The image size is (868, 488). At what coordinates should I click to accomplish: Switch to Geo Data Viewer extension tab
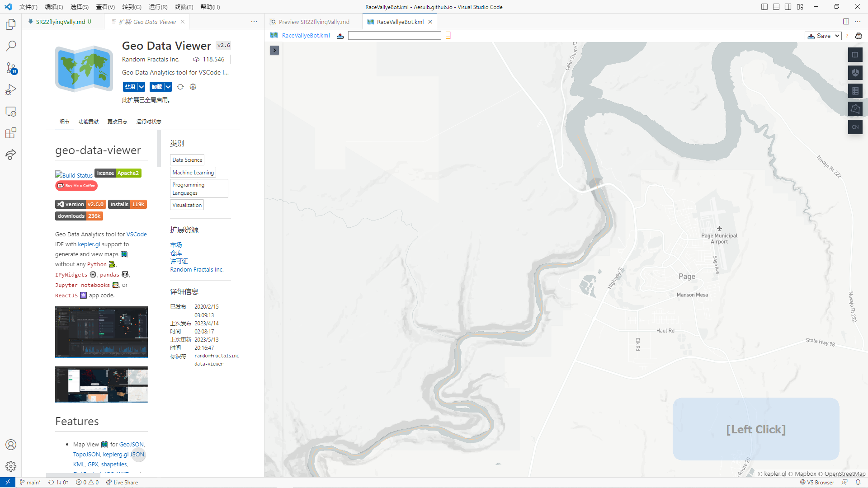[147, 22]
